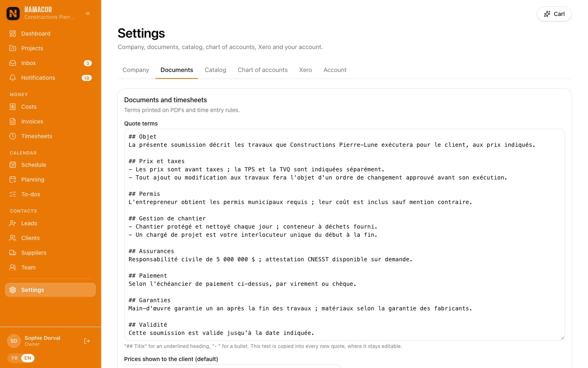Switch to the Company tab
The width and height of the screenshot is (588, 368).
click(136, 70)
